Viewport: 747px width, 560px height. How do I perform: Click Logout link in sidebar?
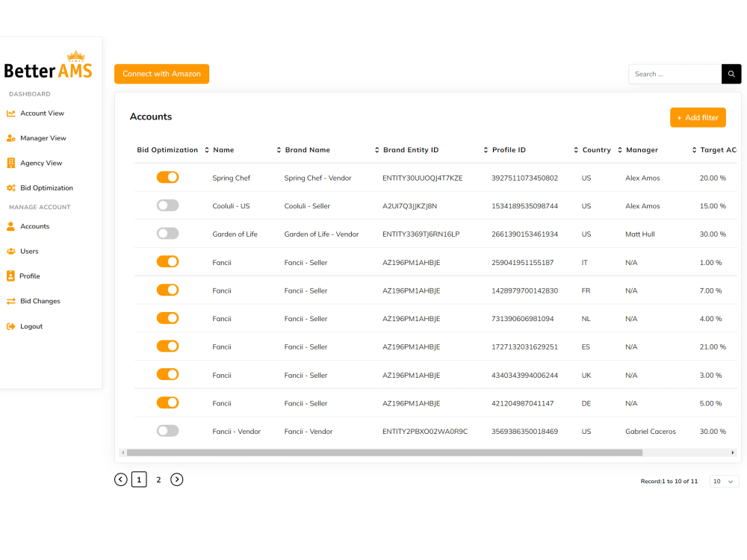pos(31,326)
